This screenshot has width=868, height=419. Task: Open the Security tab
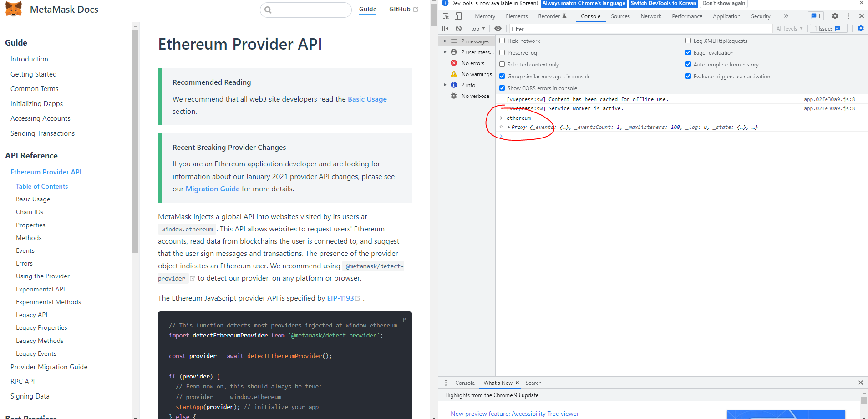point(761,16)
